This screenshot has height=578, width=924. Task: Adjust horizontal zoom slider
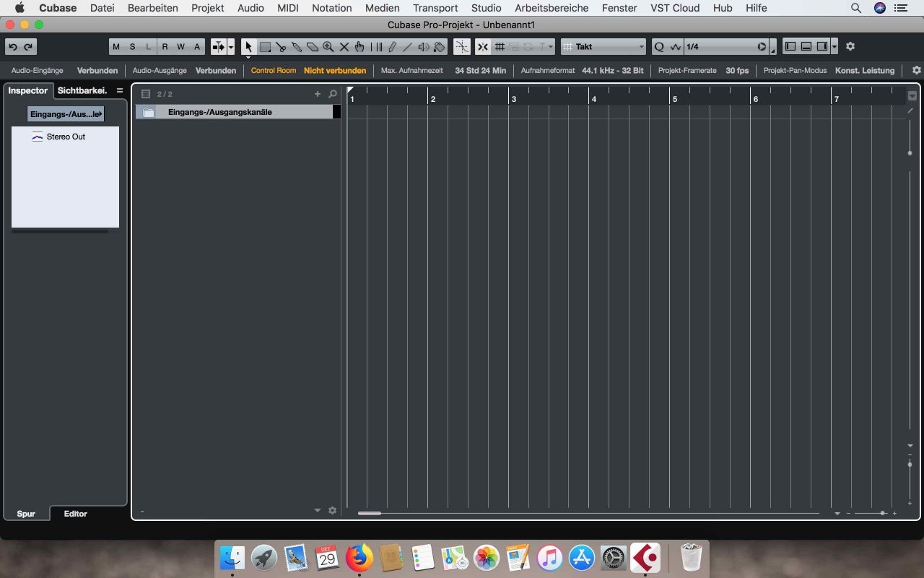click(882, 513)
